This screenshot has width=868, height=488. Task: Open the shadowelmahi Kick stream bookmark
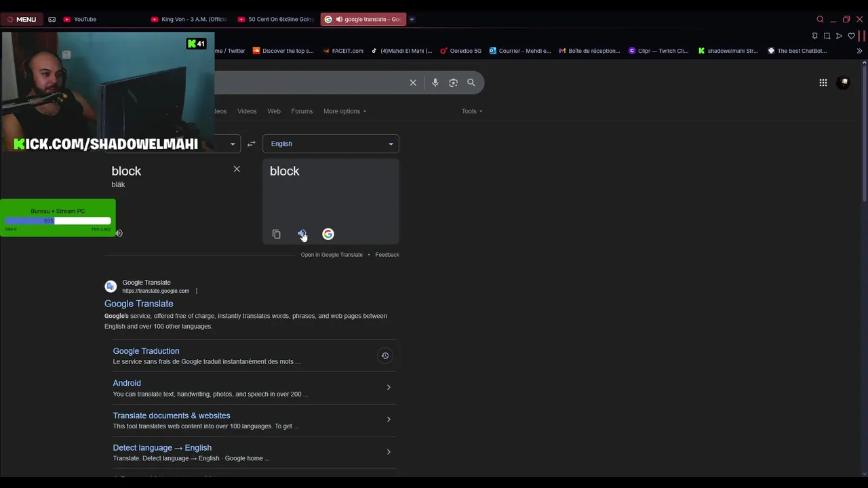pos(728,51)
